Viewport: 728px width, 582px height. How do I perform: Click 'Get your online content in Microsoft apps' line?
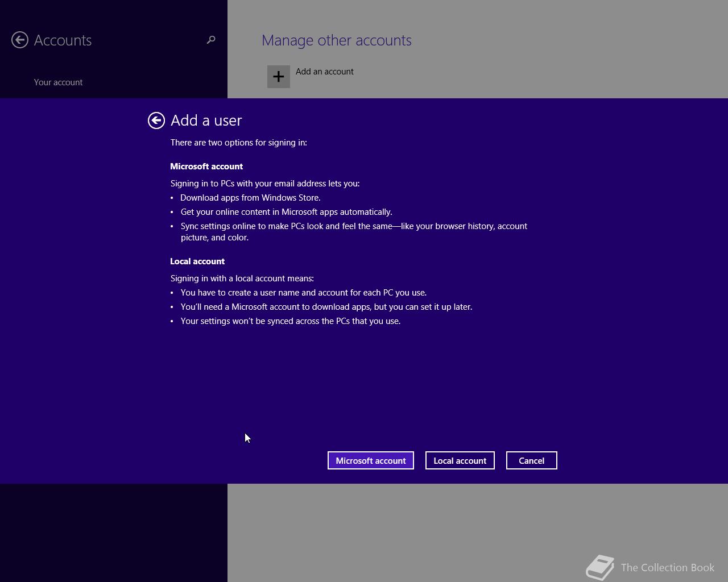tap(287, 212)
